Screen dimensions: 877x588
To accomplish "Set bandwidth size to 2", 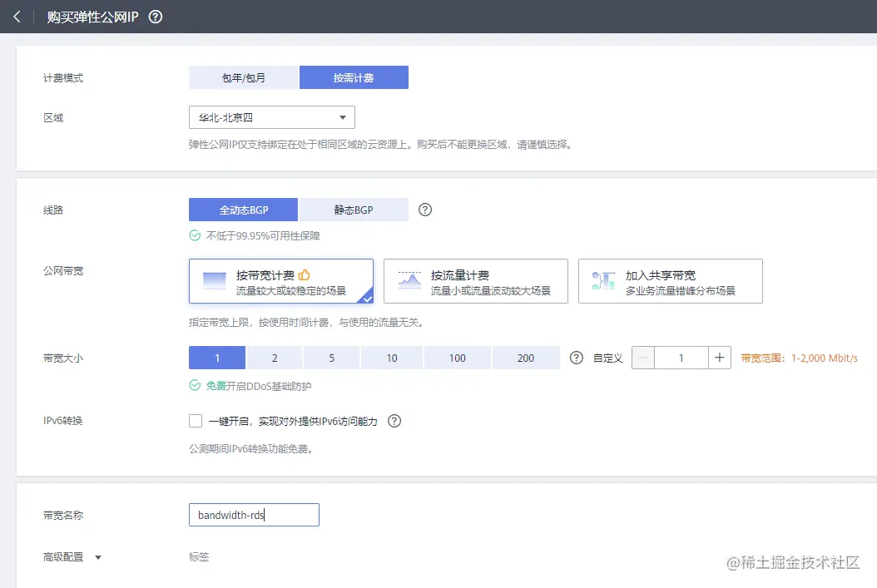I will pyautogui.click(x=275, y=358).
